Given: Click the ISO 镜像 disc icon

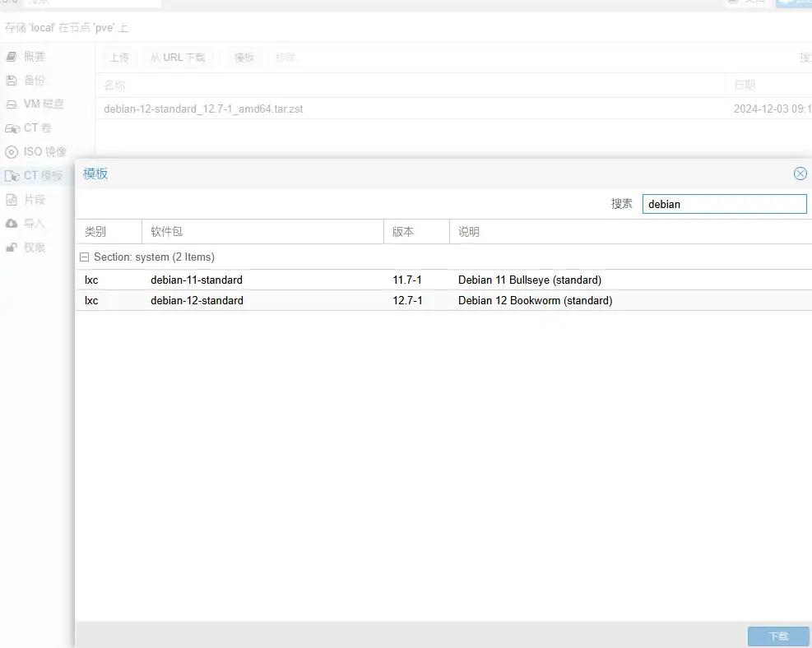Looking at the screenshot, I should coord(12,152).
